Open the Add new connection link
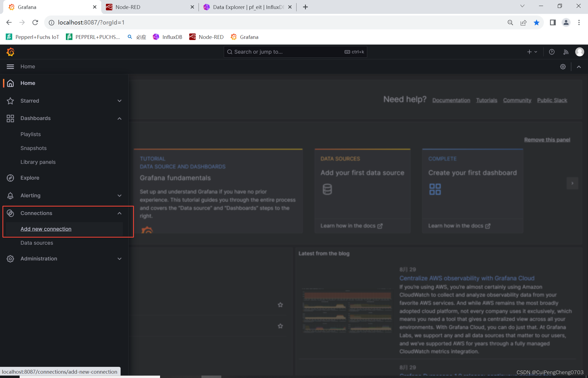Screen dimensions: 588x378 (46, 229)
